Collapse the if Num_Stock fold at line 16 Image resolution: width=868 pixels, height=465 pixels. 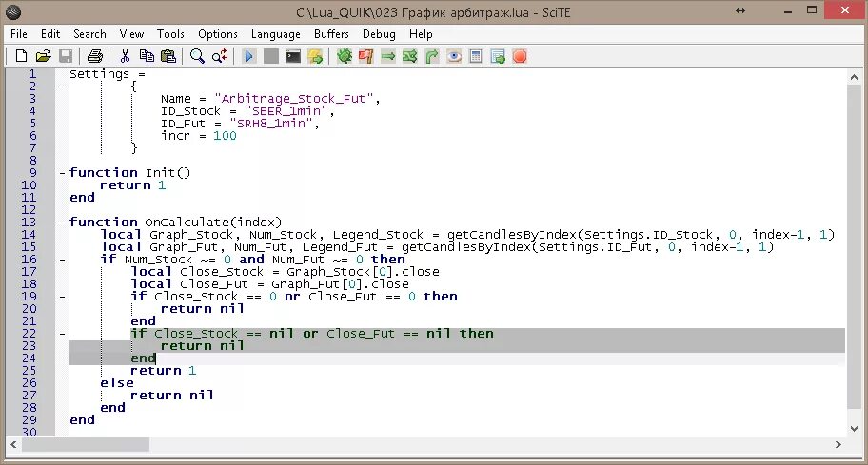(x=62, y=260)
